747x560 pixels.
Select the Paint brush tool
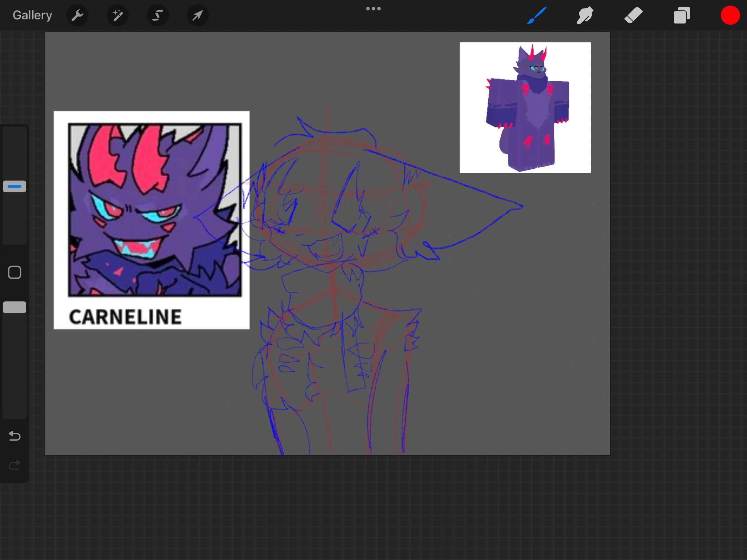537,15
